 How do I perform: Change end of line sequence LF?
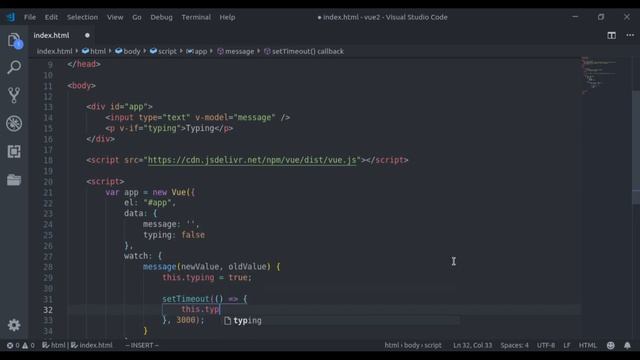click(x=567, y=345)
